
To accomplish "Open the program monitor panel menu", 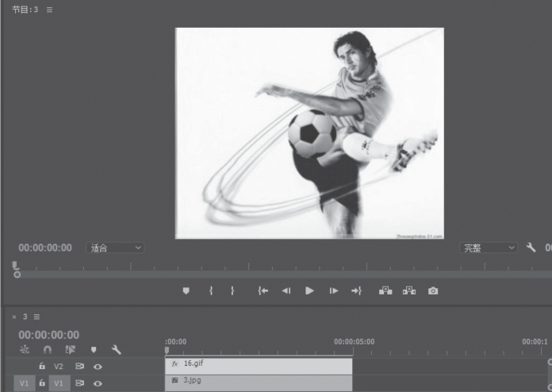I will [x=49, y=10].
